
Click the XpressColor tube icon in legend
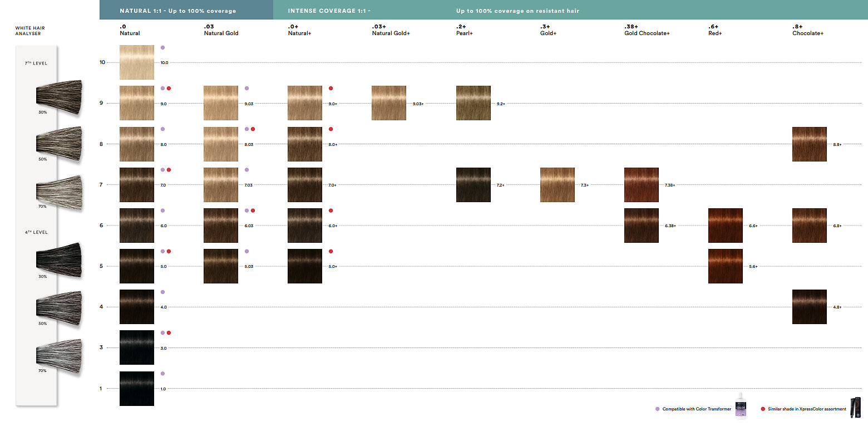tap(856, 409)
